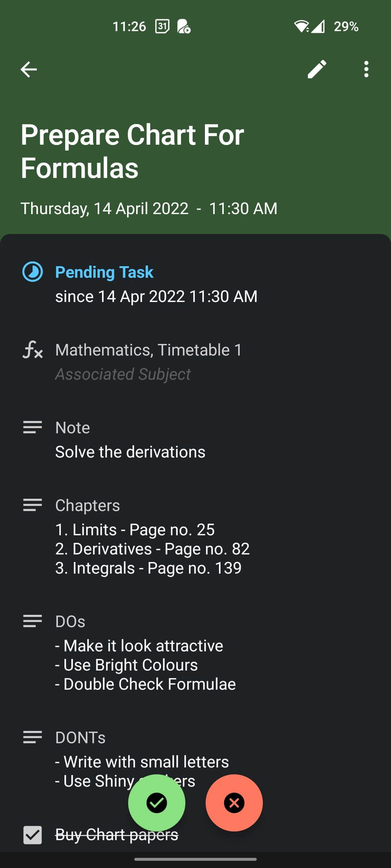Tap the DOs section lines icon
The image size is (391, 868).
coord(33,621)
